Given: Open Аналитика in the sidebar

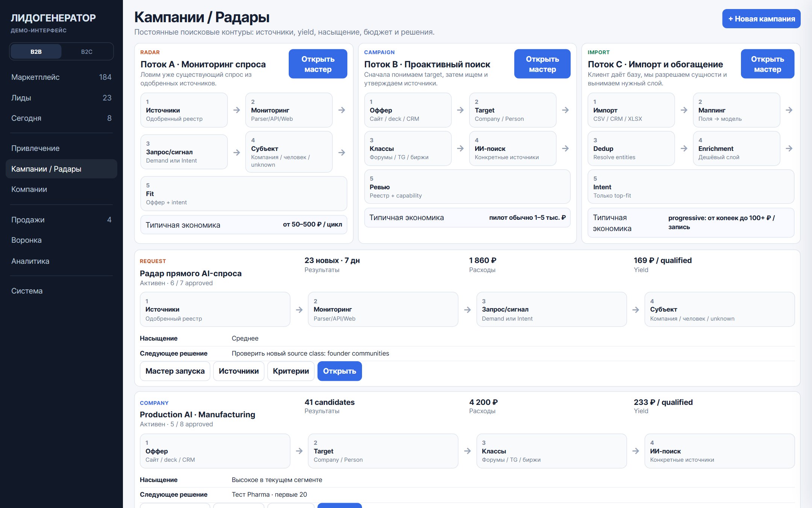Looking at the screenshot, I should 61,261.
